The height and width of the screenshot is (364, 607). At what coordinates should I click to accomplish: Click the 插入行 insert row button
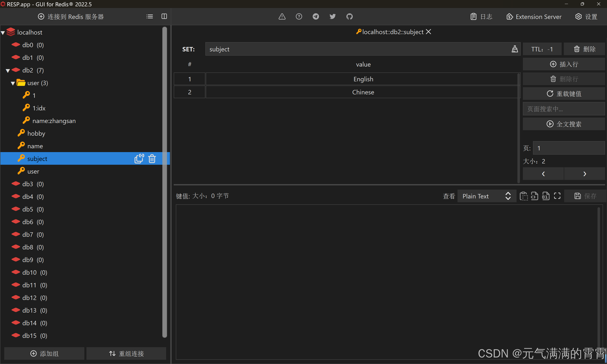click(564, 64)
